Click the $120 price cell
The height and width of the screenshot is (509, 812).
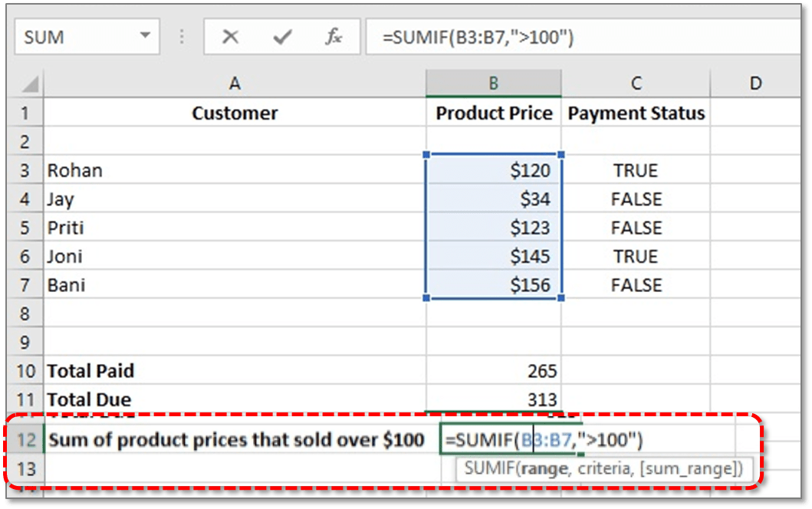(494, 170)
